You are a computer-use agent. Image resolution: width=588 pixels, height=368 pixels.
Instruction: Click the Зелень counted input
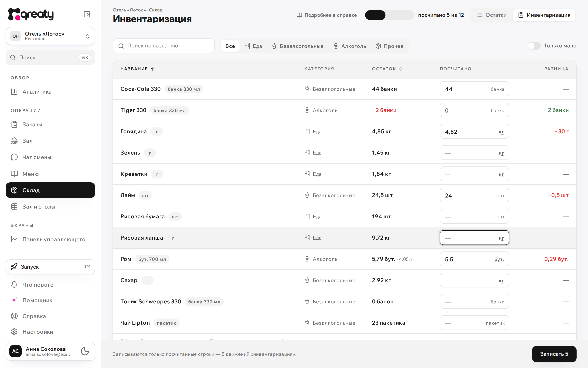click(474, 153)
